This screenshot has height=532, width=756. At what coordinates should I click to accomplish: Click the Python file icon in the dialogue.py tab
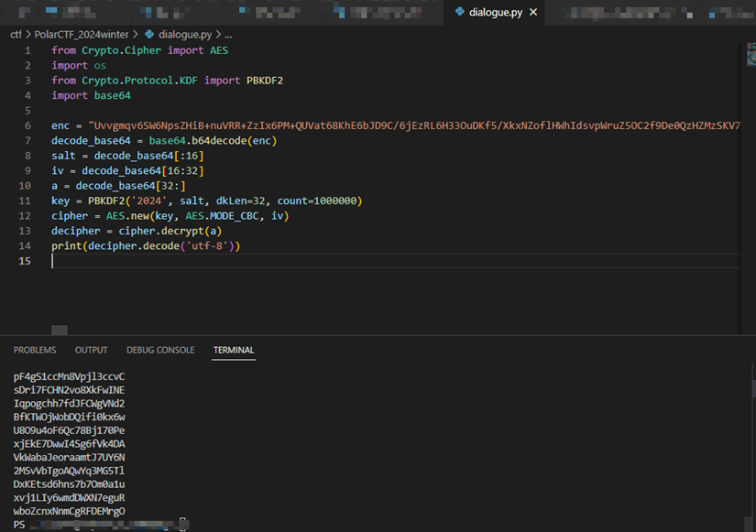pyautogui.click(x=459, y=13)
